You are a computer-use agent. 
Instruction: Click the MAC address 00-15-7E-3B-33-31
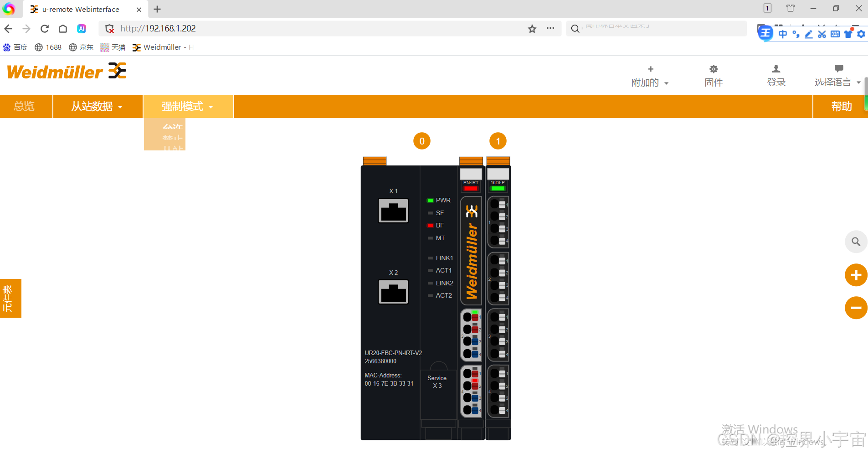(389, 384)
